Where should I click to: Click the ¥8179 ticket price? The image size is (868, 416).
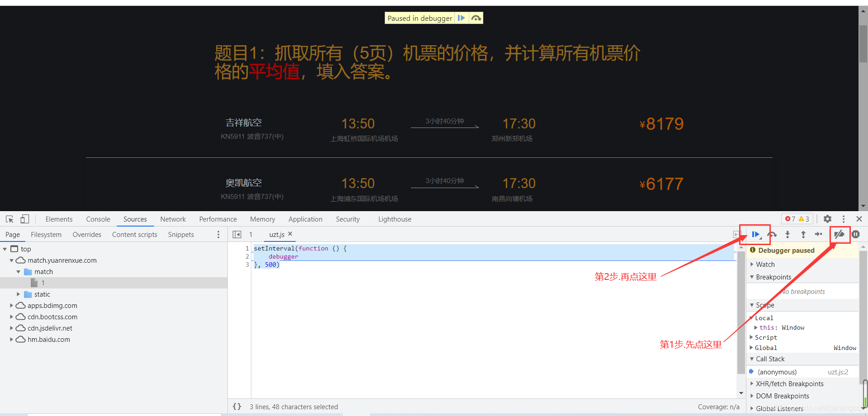tap(662, 123)
